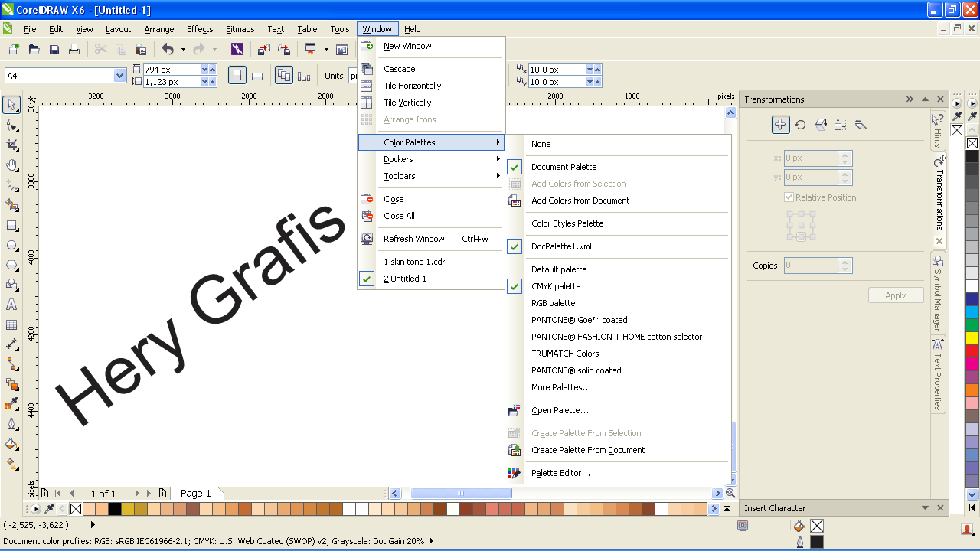Select the Ellipse tool

pos(11,246)
